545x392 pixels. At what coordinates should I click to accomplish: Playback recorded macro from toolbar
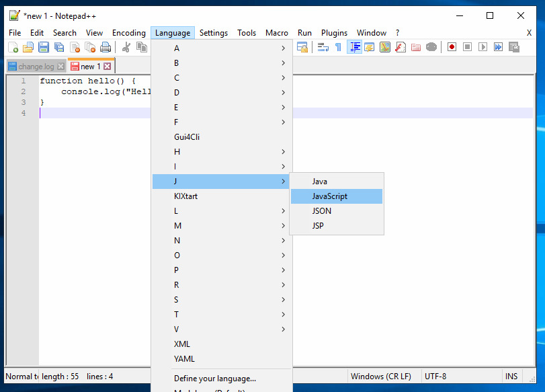tap(483, 47)
